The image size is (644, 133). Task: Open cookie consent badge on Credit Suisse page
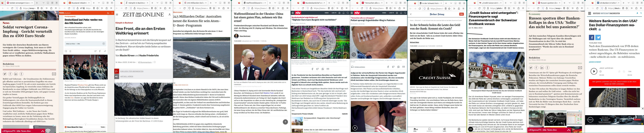470,129
